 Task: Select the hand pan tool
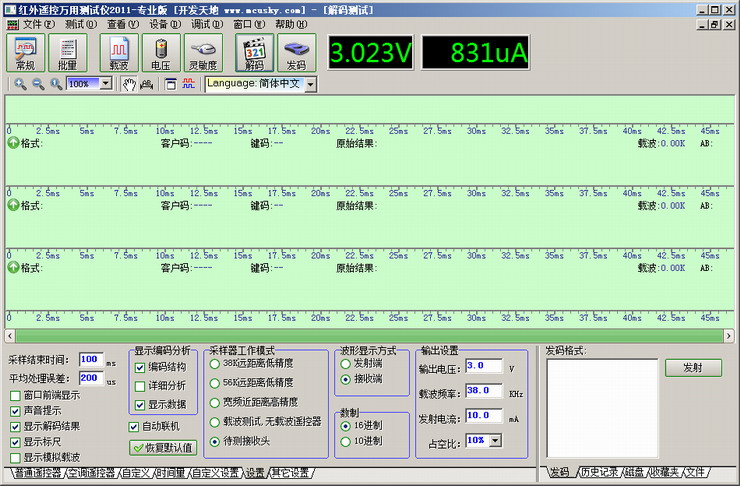click(x=128, y=84)
